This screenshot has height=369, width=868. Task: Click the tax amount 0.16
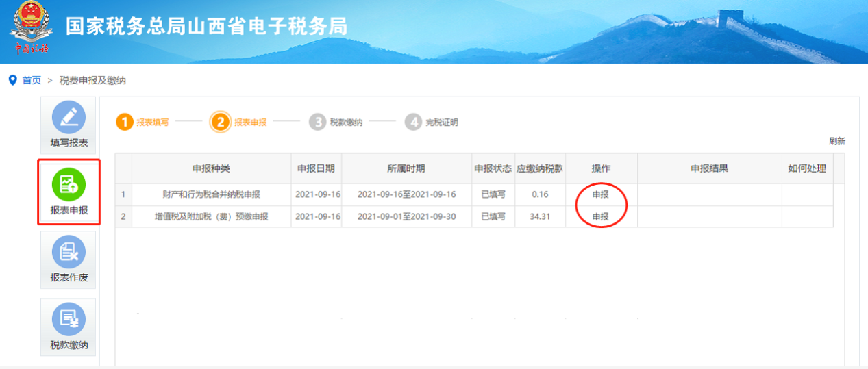[540, 194]
